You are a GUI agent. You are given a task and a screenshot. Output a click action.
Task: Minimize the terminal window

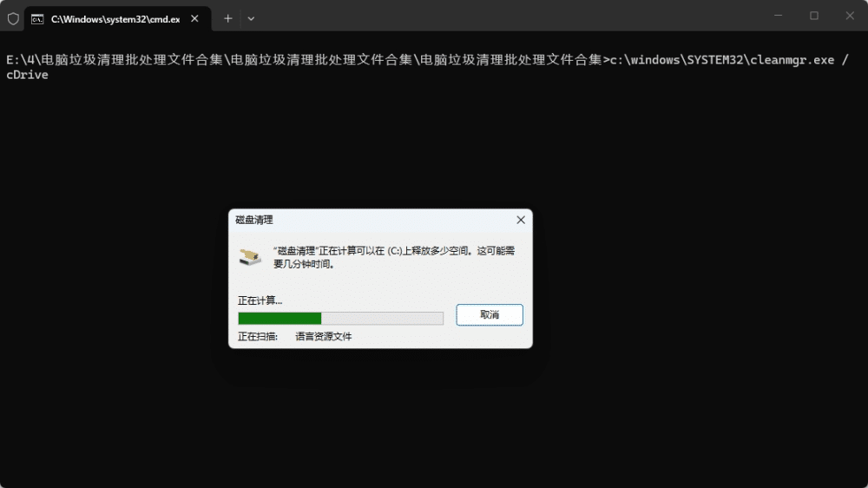click(x=778, y=16)
